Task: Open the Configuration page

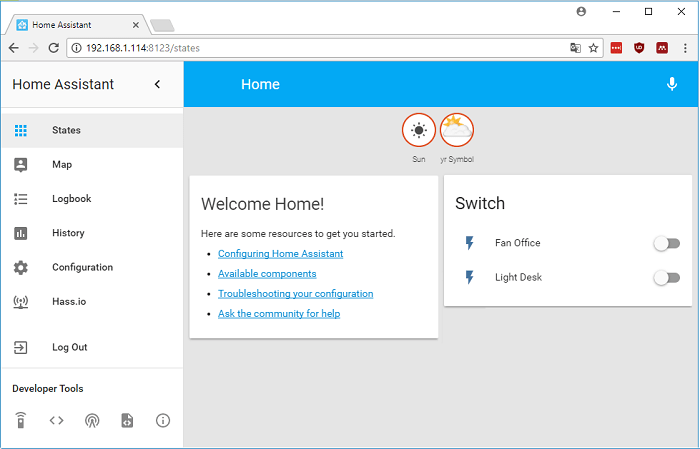Action: coord(82,268)
